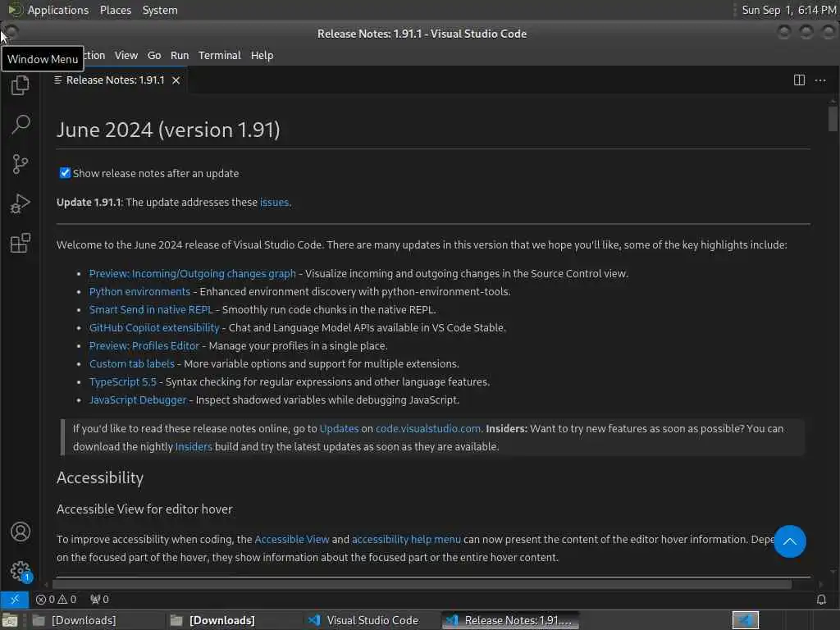The image size is (840, 630).
Task: Open the Python environments link
Action: 139,291
